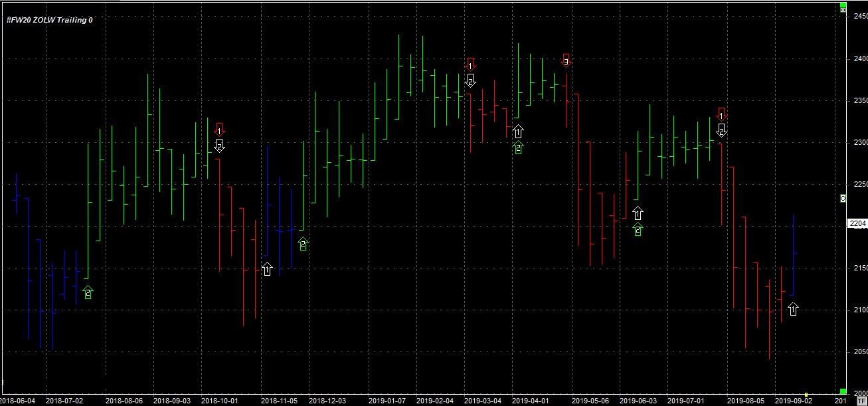Click the TF button in bottom-right corner
The image size is (868, 406).
coord(861,401)
